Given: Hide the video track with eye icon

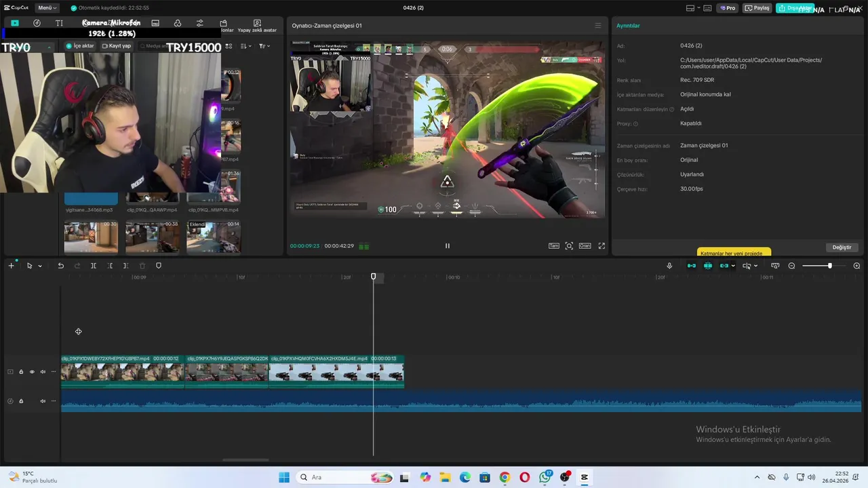Looking at the screenshot, I should point(32,371).
